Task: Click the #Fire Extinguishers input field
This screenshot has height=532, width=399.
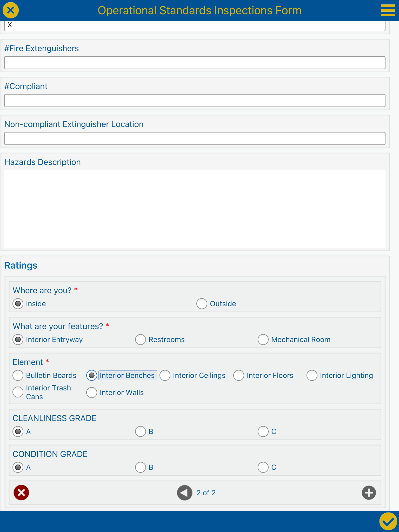Action: [195, 63]
